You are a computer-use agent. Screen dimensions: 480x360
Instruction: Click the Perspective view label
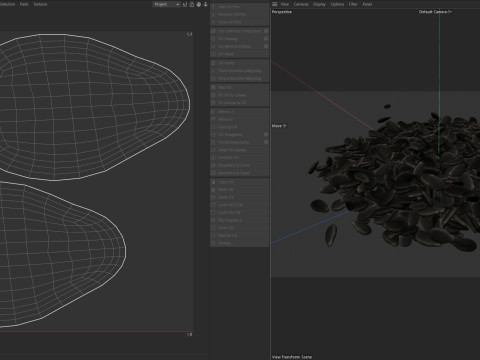(x=282, y=12)
